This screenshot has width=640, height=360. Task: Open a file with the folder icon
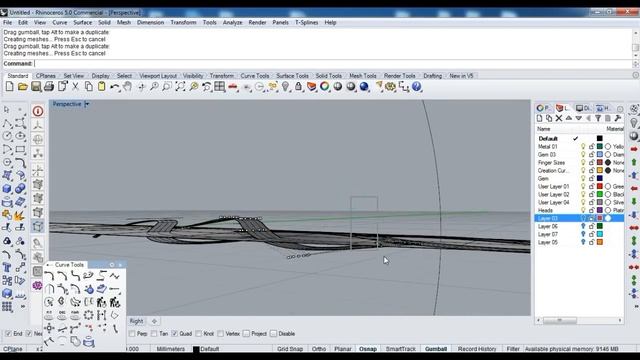point(22,87)
